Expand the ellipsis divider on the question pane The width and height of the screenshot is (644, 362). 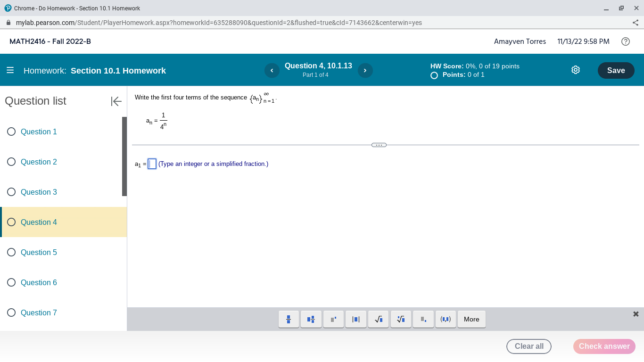(x=379, y=145)
